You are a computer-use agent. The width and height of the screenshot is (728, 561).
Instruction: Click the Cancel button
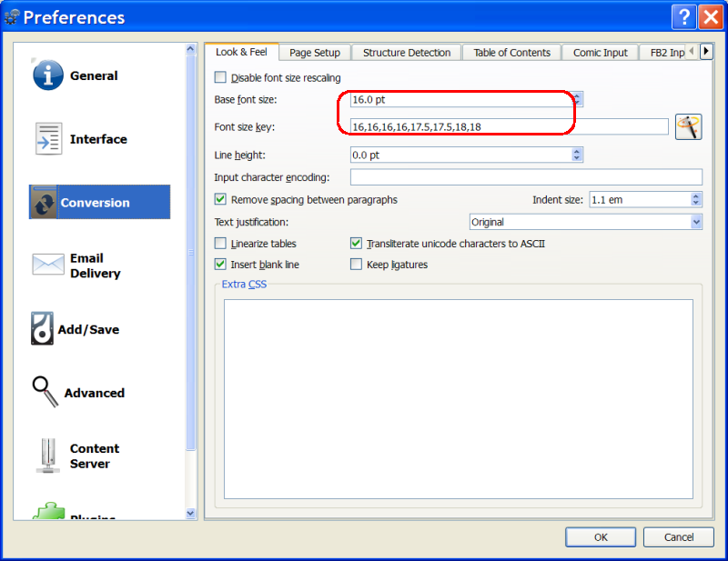click(678, 536)
